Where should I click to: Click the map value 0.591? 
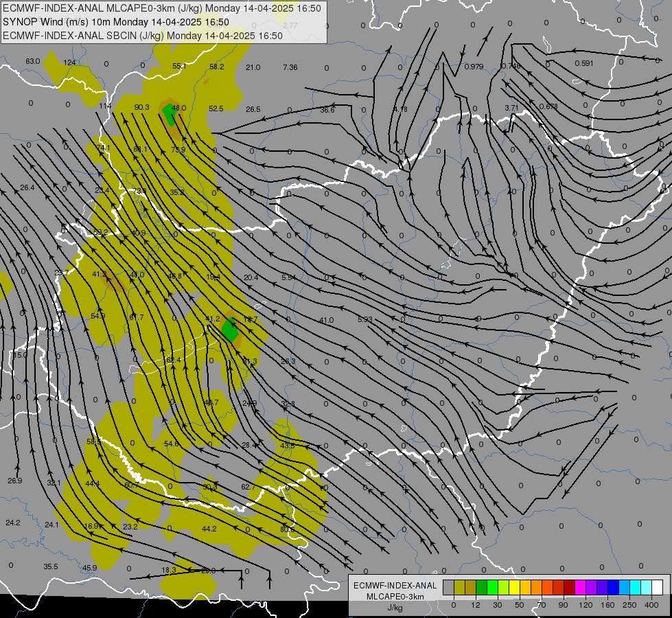point(584,63)
